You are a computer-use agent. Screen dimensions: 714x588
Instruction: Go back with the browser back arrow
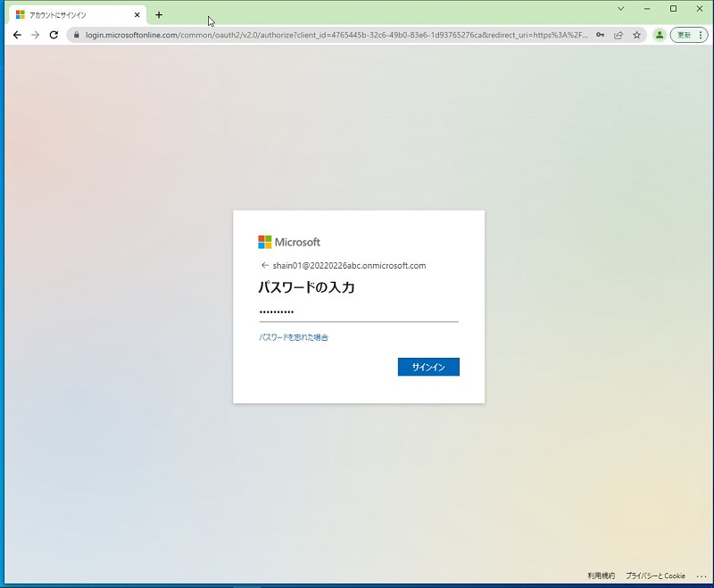pyautogui.click(x=17, y=35)
